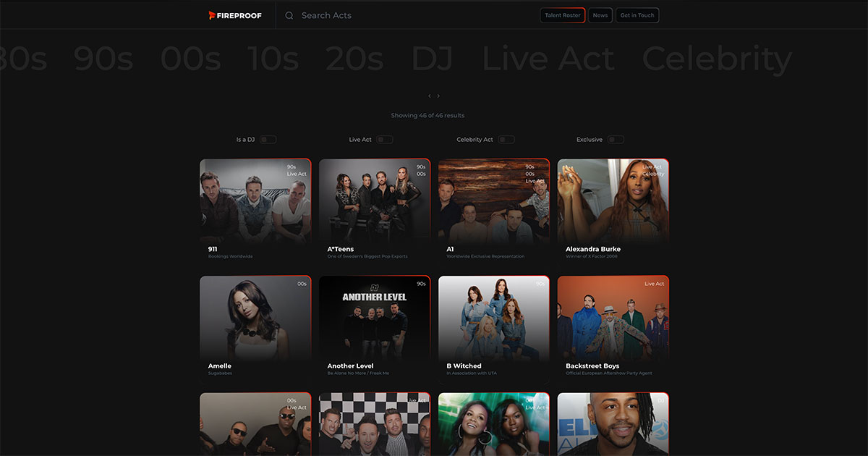Click the A*Teens act title
The width and height of the screenshot is (868, 456).
coord(341,249)
